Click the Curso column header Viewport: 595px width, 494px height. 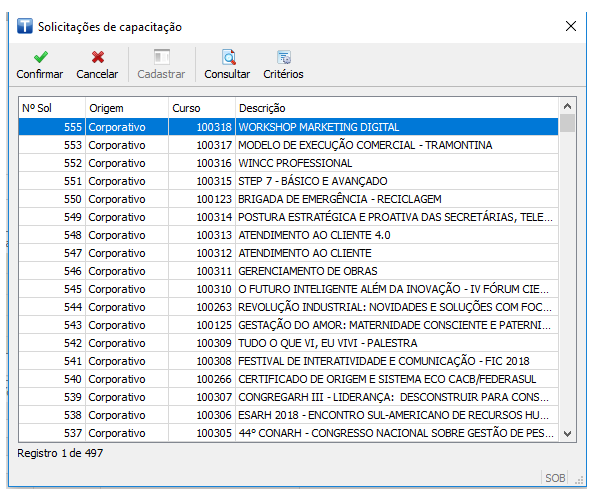point(202,108)
